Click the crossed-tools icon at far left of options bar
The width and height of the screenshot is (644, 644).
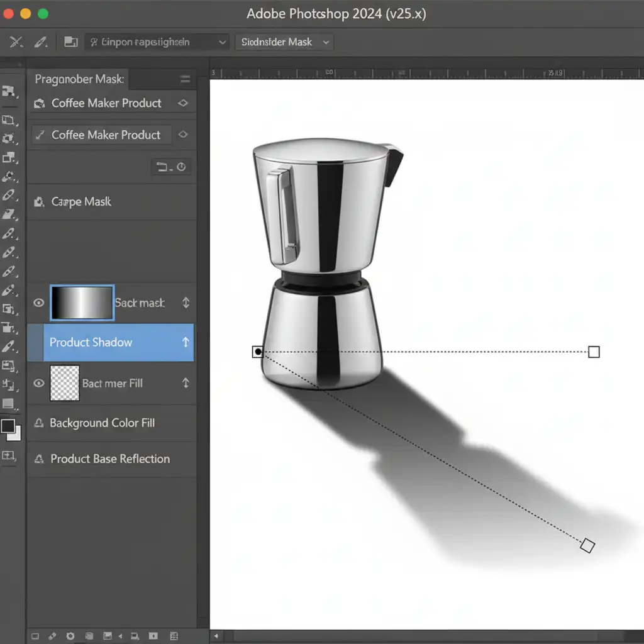(16, 42)
